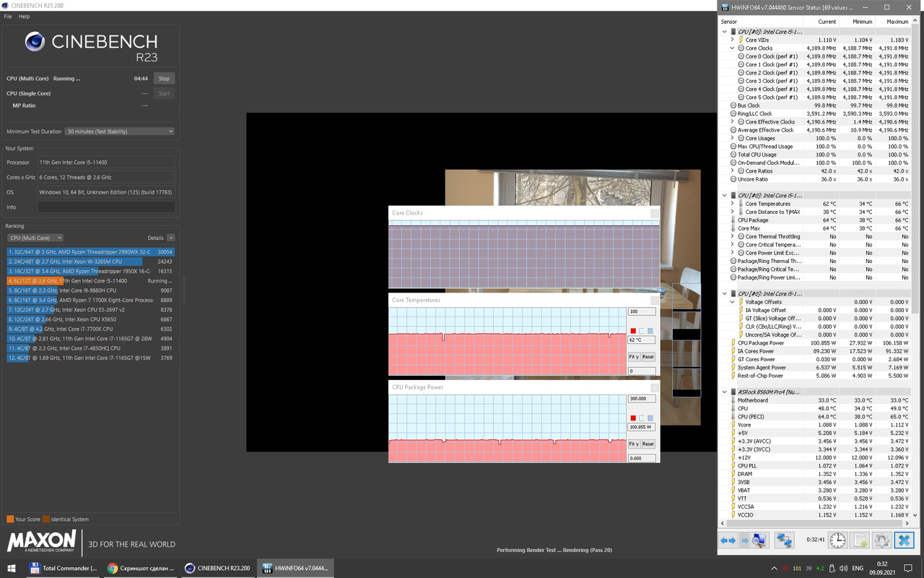This screenshot has height=578, width=924.
Task: Click HWiNFO logging start icon
Action: point(859,540)
